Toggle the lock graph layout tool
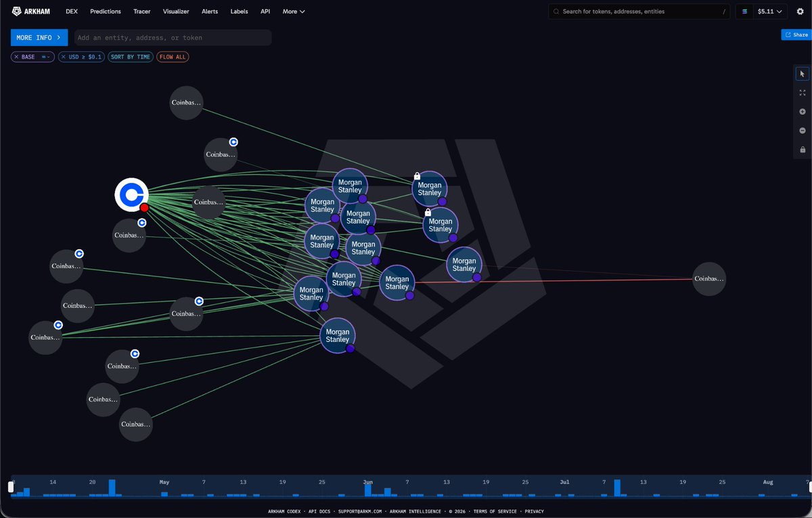 pos(802,150)
